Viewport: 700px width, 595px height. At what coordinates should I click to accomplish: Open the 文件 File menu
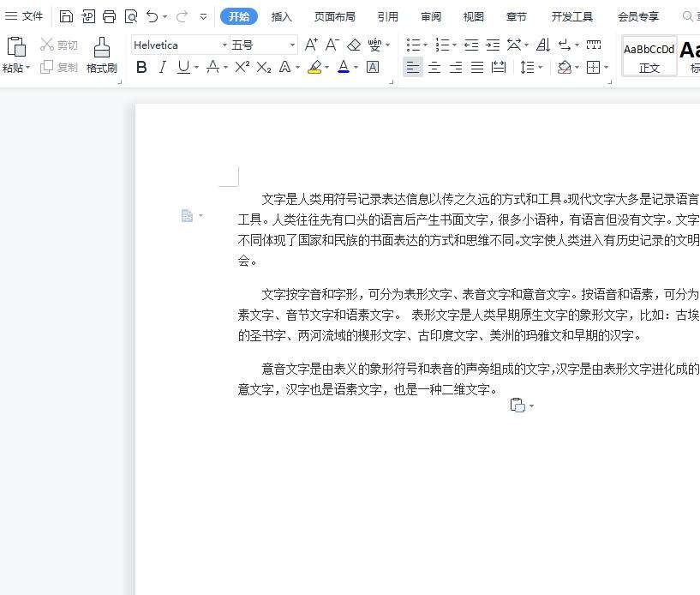click(x=25, y=16)
